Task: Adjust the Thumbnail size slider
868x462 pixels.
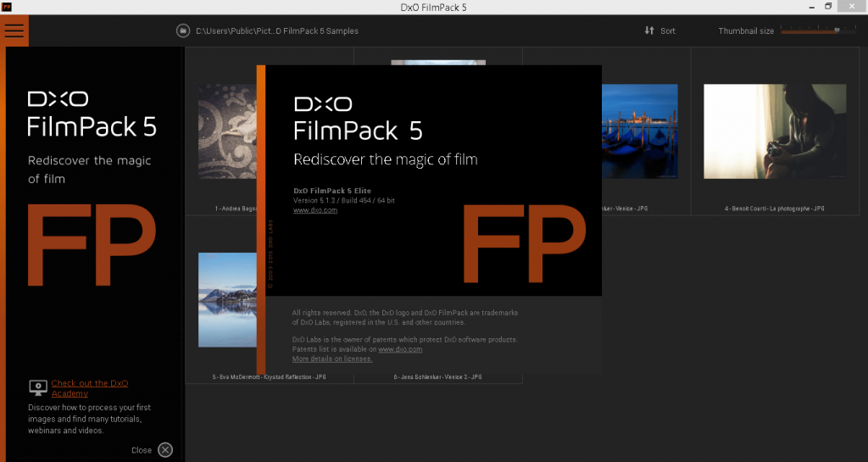Action: coord(818,31)
